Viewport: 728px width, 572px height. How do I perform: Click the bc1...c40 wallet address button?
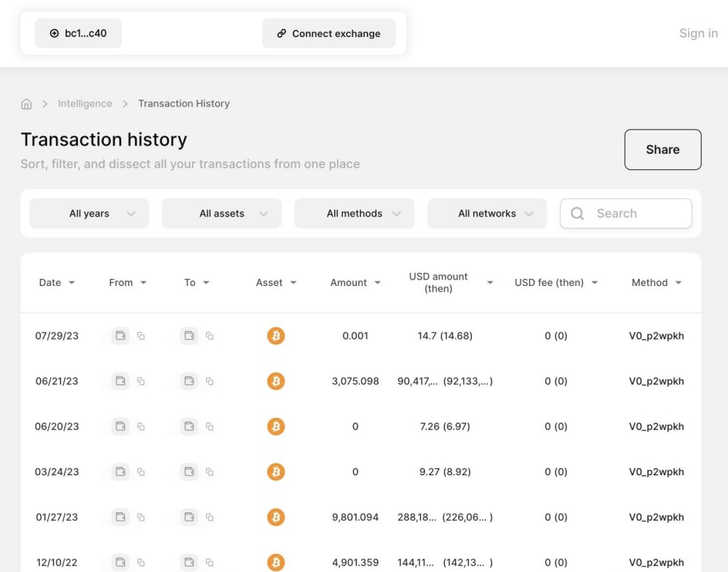tap(78, 33)
